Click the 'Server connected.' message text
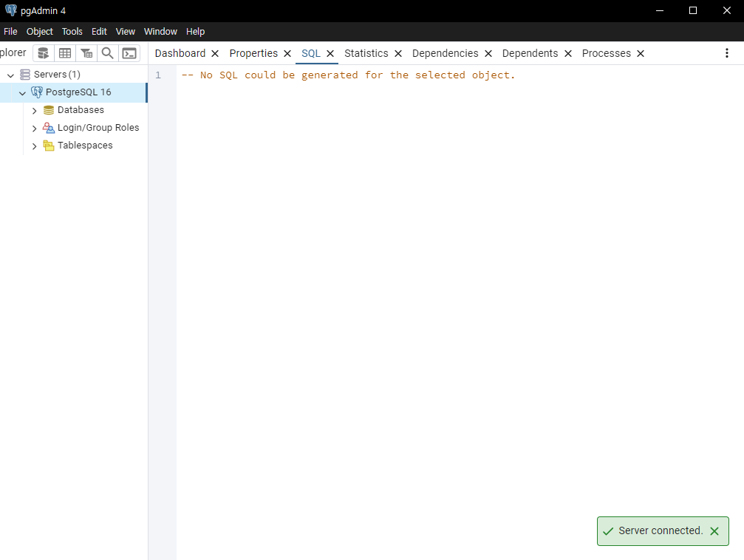 point(661,530)
